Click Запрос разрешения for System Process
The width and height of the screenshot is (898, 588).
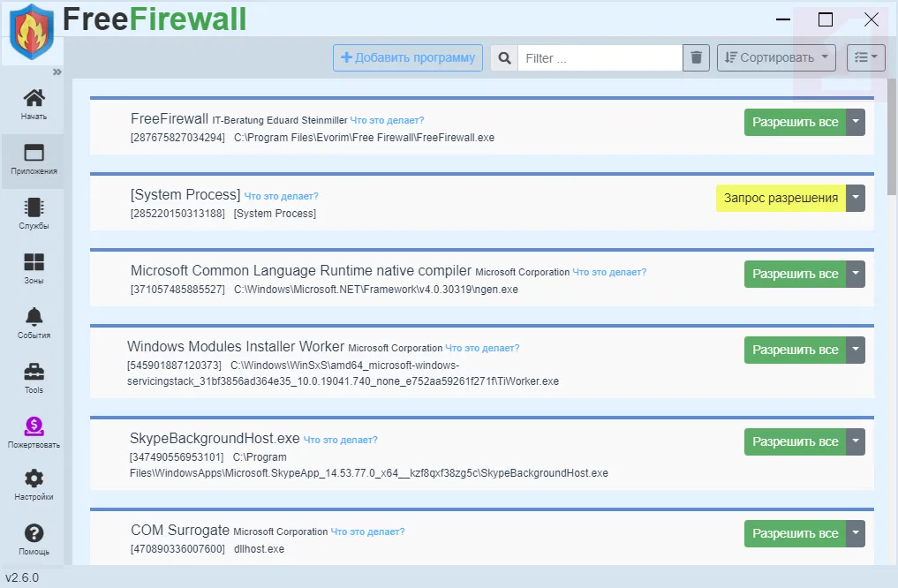781,198
